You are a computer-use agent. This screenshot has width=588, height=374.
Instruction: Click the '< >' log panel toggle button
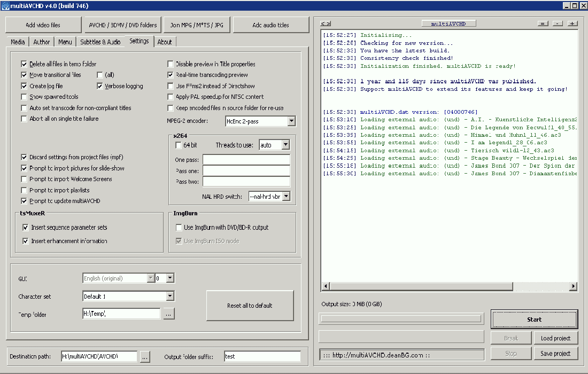point(326,24)
